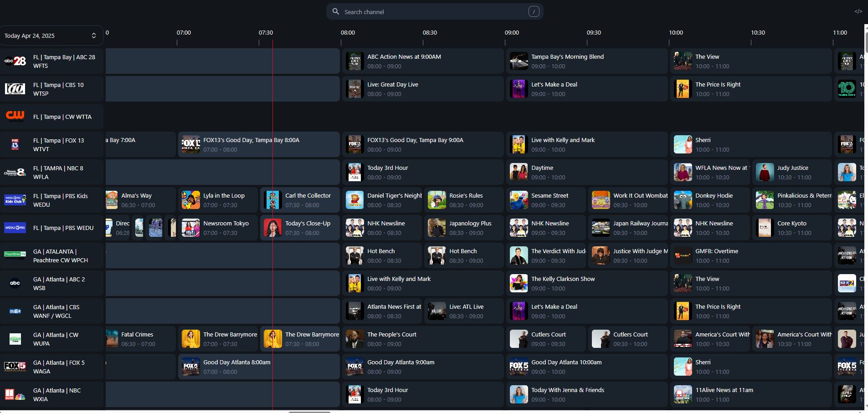Click the slash shortcut key badge
The width and height of the screenshot is (868, 413).
(534, 12)
